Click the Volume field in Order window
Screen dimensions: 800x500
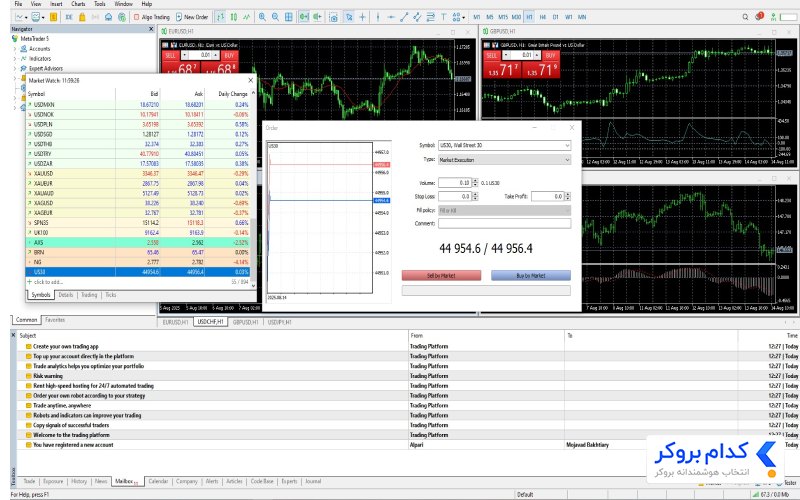[455, 183]
